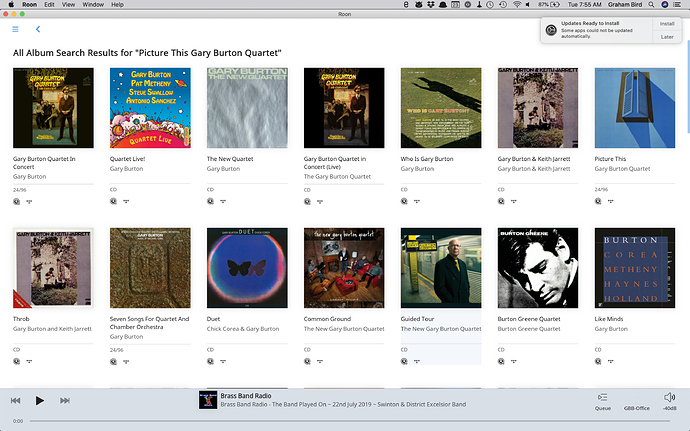Open Dropbox menu bar icon
690x431 pixels.
click(x=430, y=4)
